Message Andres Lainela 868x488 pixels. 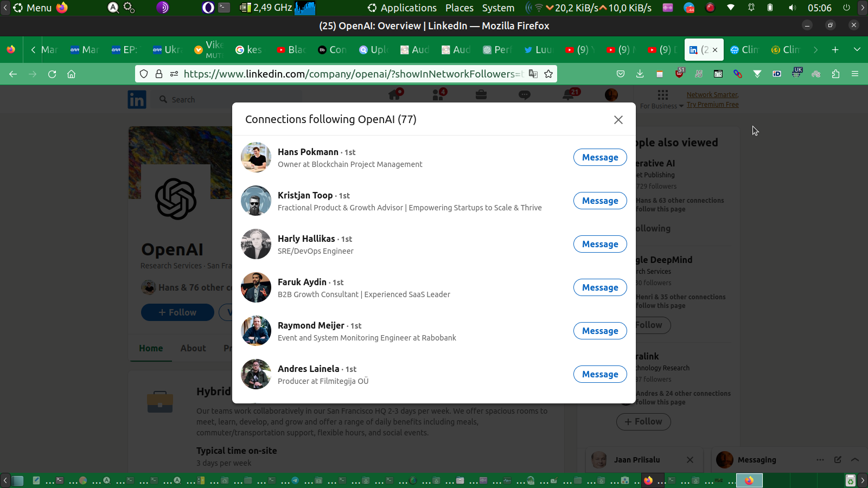click(600, 374)
